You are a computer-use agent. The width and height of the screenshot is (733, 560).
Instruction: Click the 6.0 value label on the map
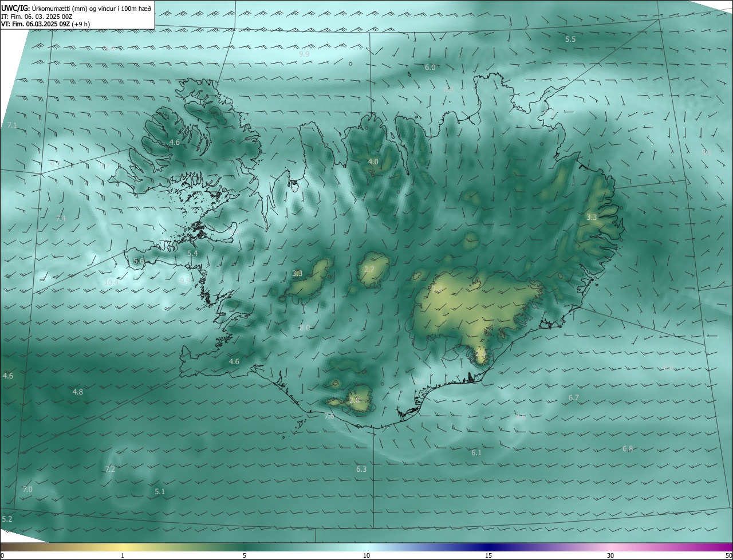[429, 68]
